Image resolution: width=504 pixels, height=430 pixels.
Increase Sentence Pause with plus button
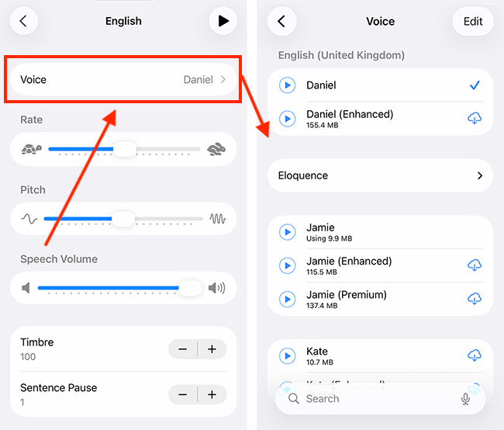[x=212, y=394]
